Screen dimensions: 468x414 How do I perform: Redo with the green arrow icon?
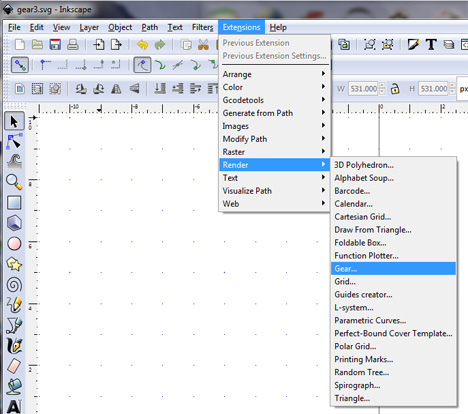pyautogui.click(x=160, y=44)
